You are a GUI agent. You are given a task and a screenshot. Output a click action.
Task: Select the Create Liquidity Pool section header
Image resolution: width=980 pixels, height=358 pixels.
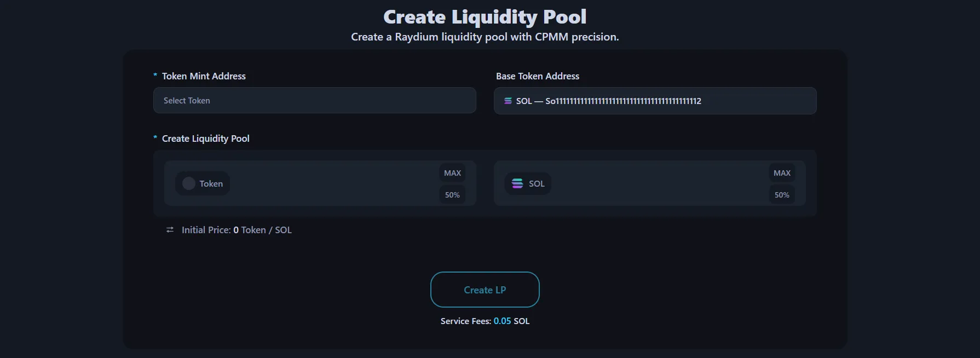click(x=205, y=138)
